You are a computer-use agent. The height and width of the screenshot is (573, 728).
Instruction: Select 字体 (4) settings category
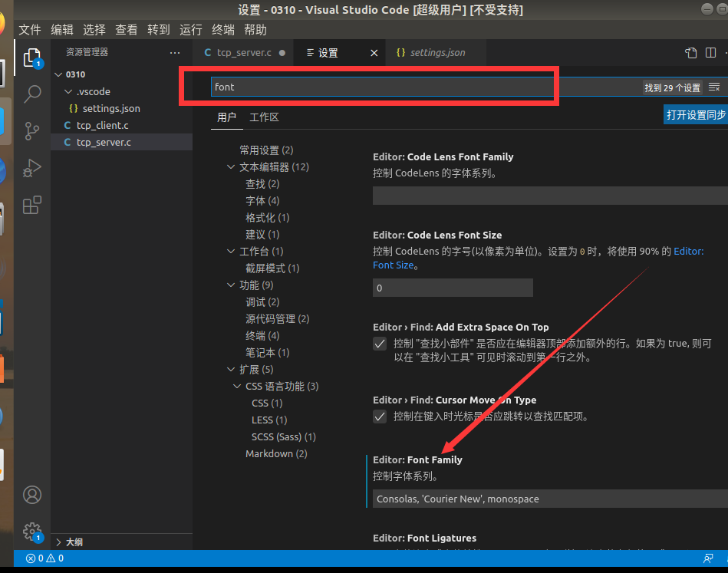(262, 201)
